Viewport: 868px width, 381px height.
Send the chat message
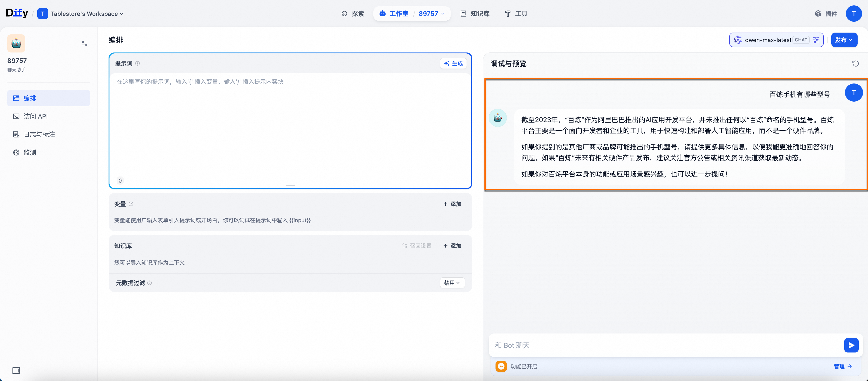[851, 345]
